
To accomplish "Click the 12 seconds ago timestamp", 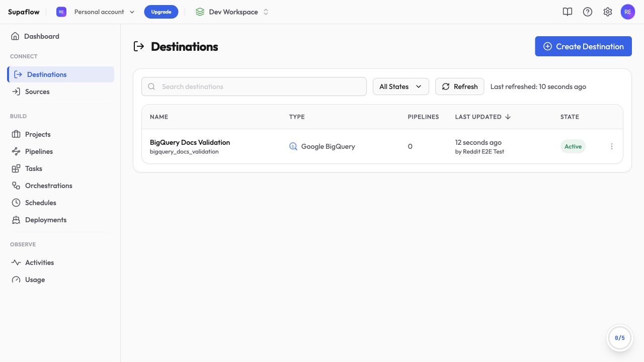I will click(x=478, y=142).
